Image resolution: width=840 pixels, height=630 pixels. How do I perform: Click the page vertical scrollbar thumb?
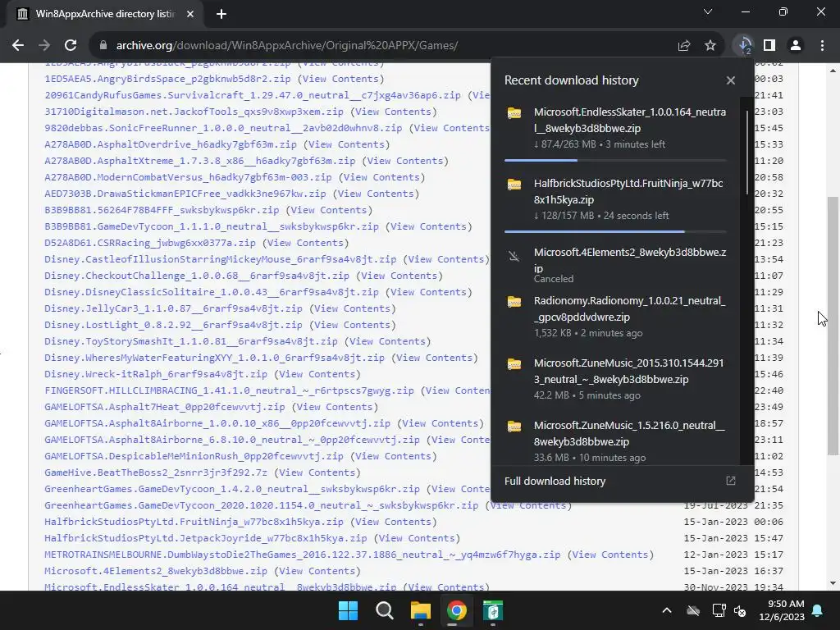[833, 326]
